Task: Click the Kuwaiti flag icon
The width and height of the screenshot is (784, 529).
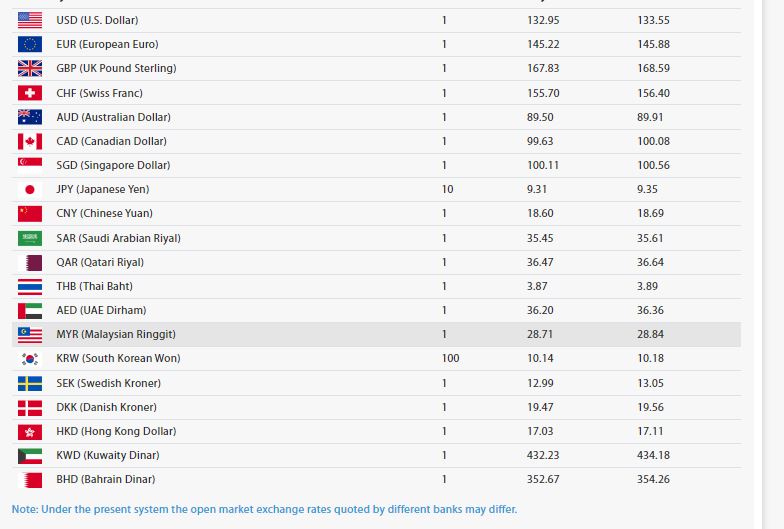Action: tap(30, 455)
